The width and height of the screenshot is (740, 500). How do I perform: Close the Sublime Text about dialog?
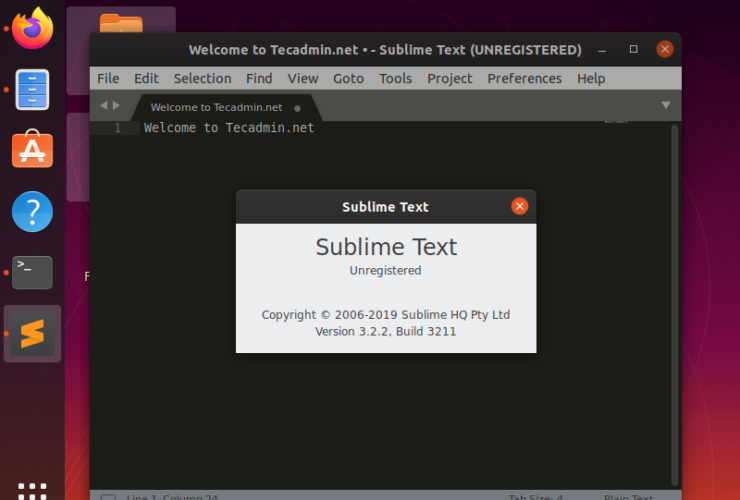(x=519, y=206)
